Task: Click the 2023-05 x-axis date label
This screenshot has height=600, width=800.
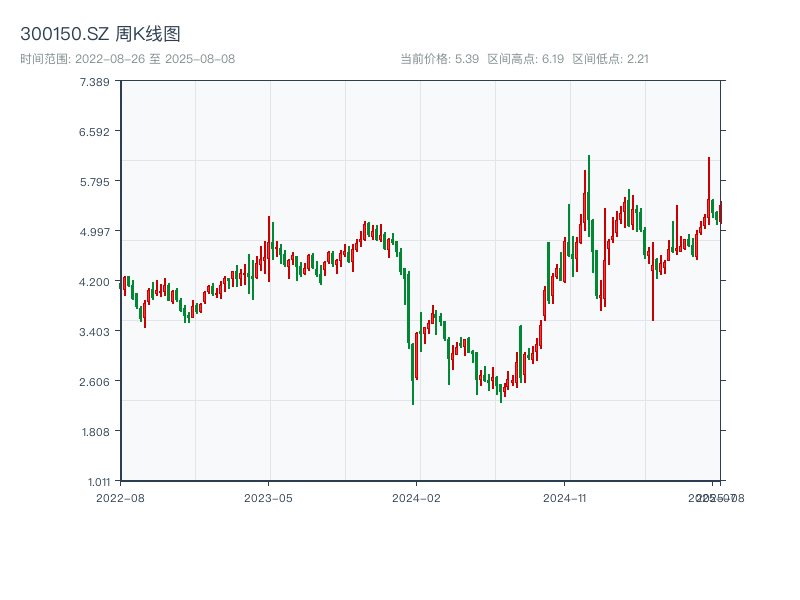Action: pos(268,497)
